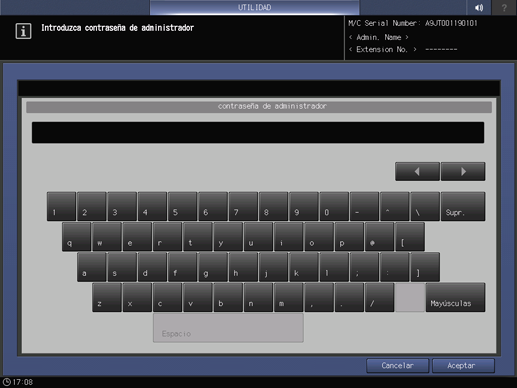Click the Cancelar button

click(x=398, y=366)
